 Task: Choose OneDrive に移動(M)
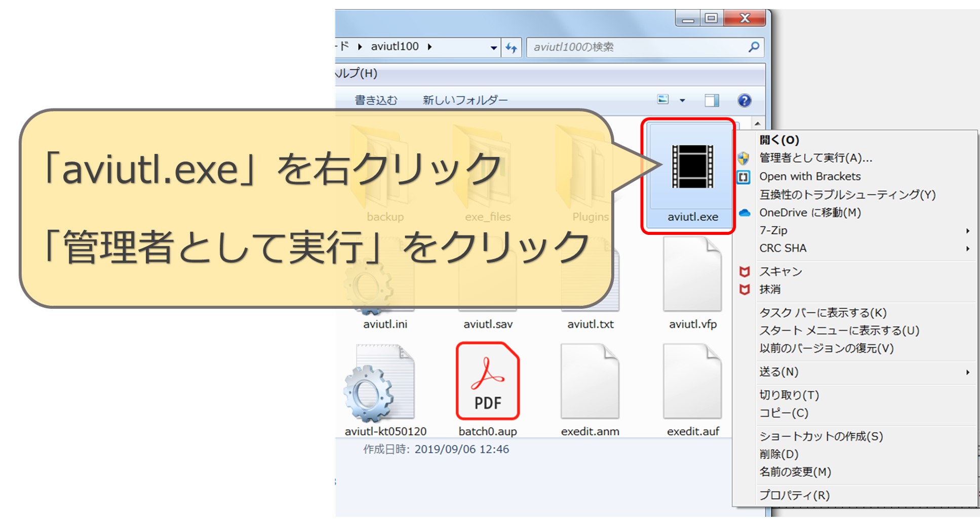coord(810,213)
